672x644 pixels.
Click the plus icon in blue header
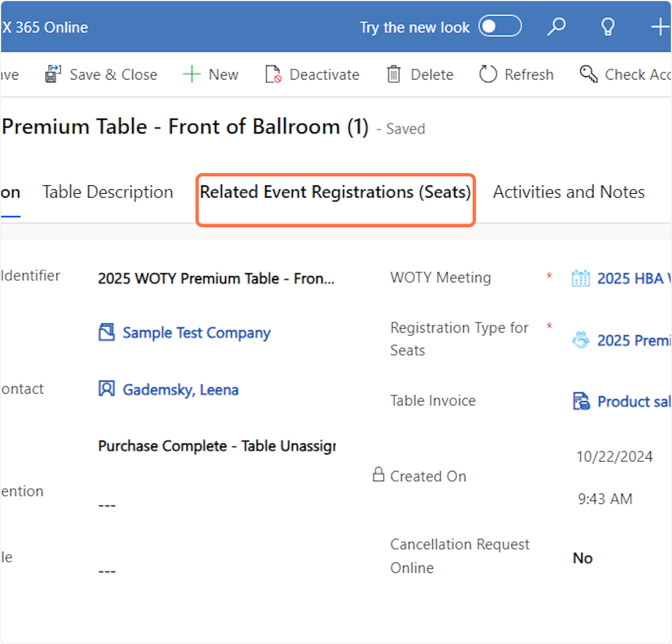click(x=660, y=26)
